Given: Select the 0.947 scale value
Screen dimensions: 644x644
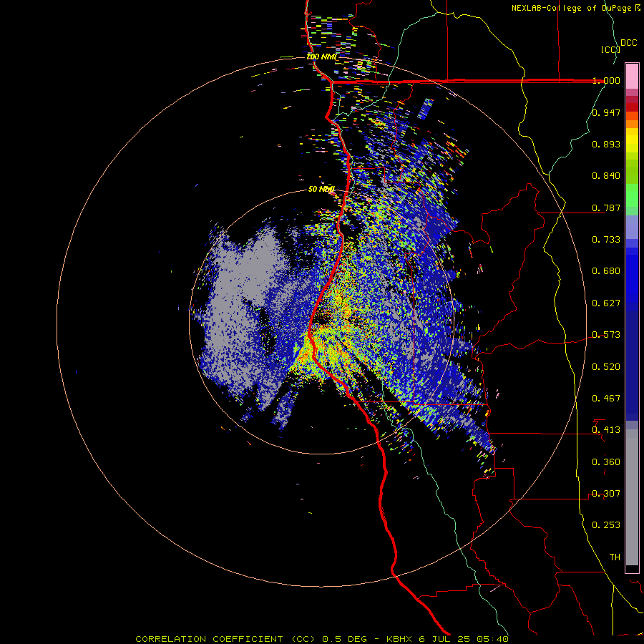Looking at the screenshot, I should click(x=606, y=112).
